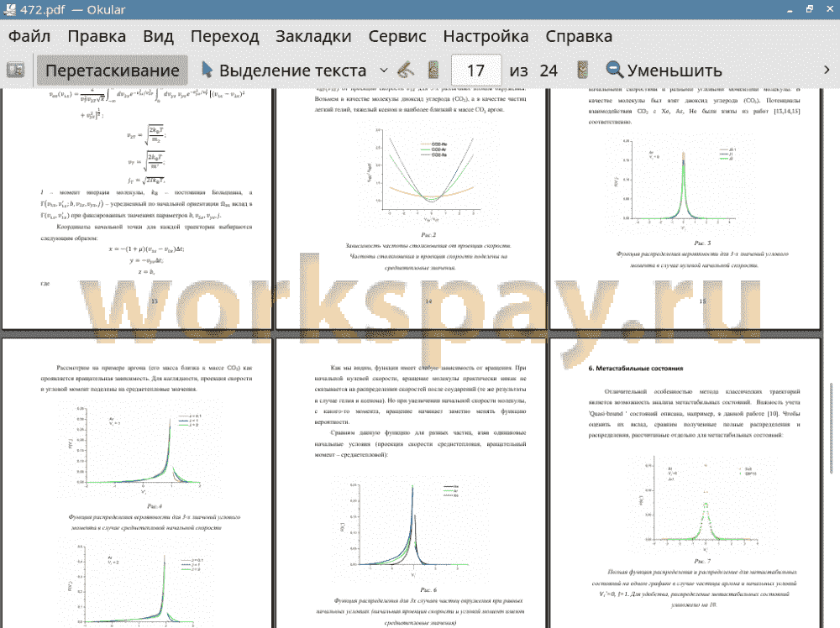Click the page number field showing 17

[475, 71]
